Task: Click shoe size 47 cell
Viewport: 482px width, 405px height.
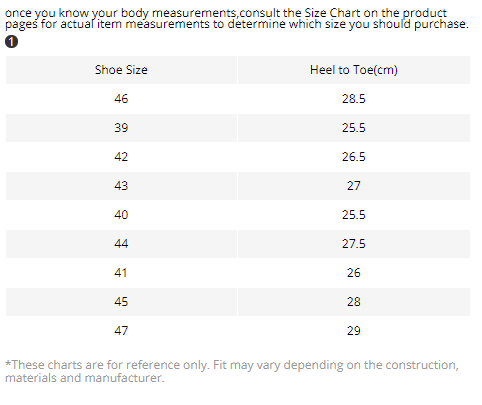Action: (121, 331)
